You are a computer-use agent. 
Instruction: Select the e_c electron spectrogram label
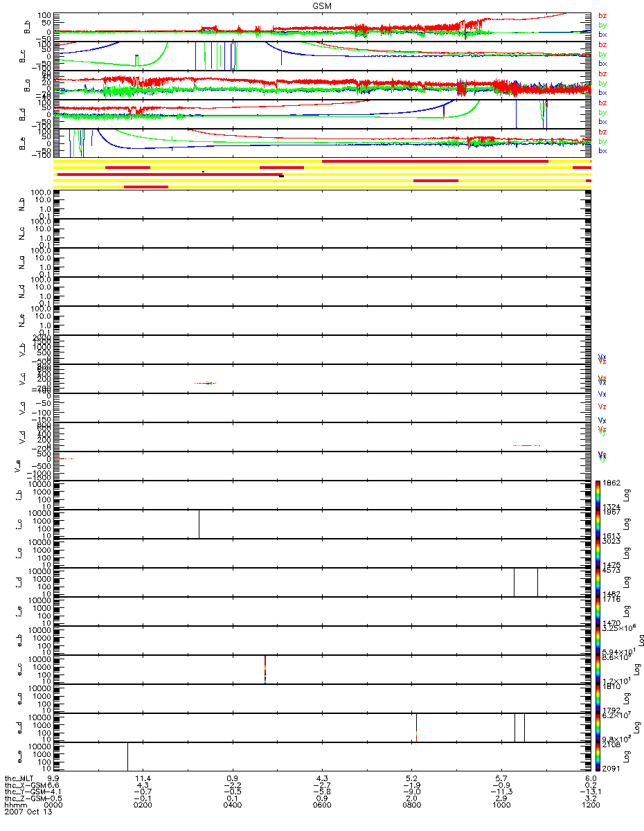point(21,669)
